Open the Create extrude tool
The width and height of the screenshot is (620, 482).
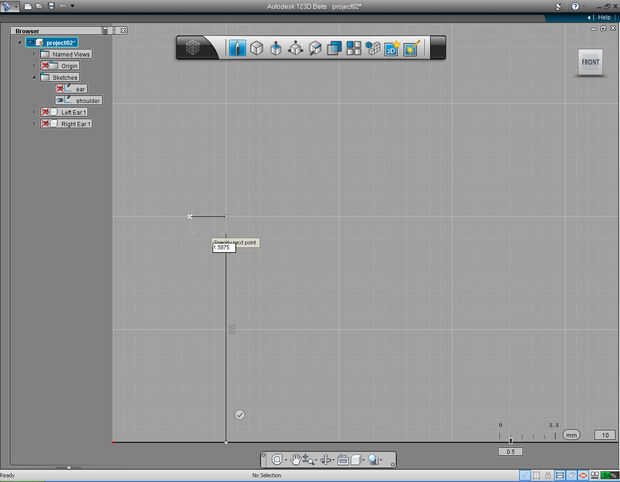pyautogui.click(x=276, y=49)
